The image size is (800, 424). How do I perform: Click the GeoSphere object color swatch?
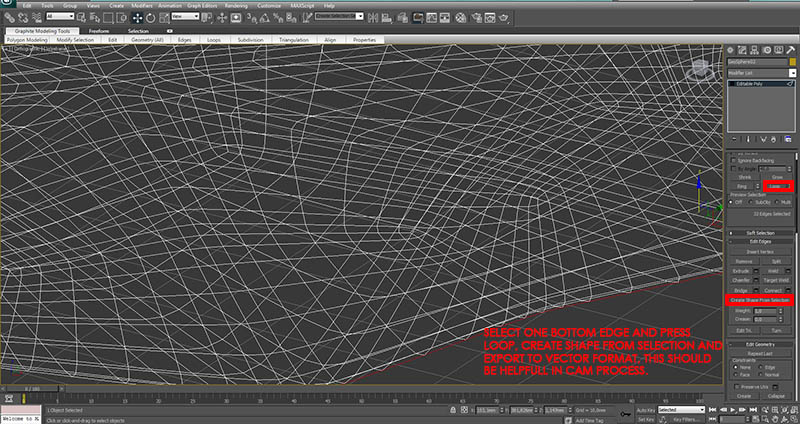pos(792,61)
